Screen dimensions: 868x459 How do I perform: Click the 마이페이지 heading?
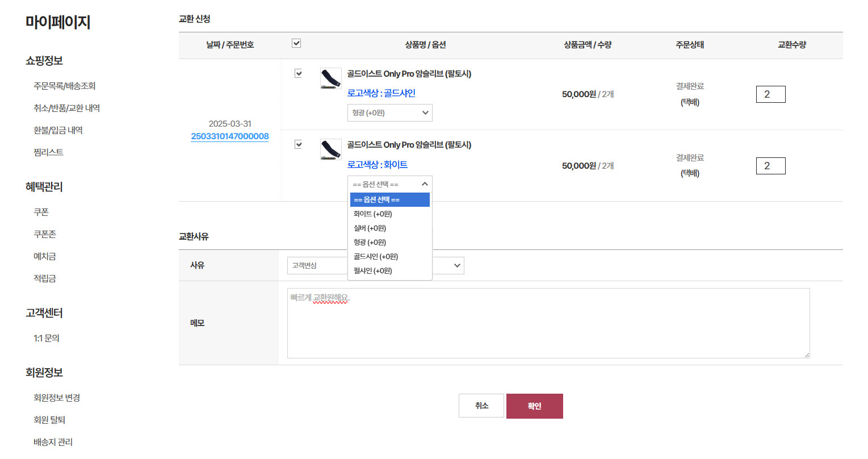58,22
